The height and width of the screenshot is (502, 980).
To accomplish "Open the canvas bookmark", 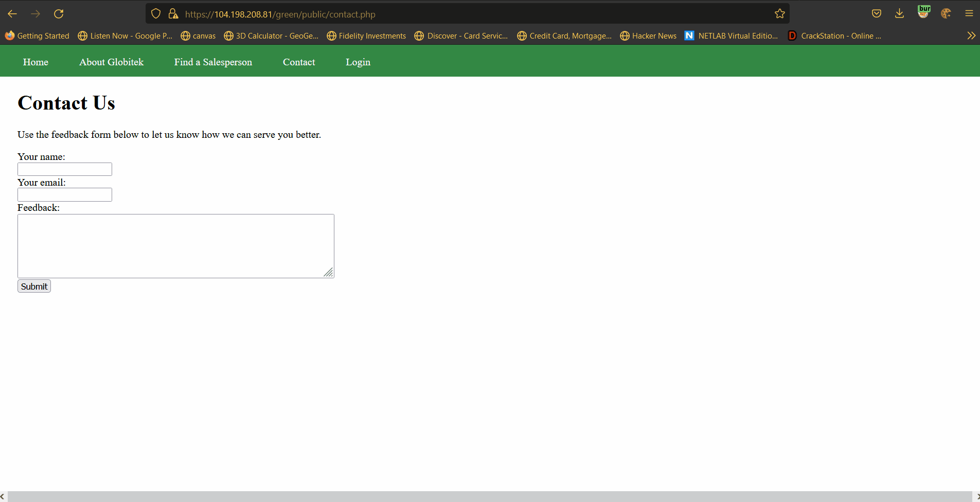I will point(198,35).
